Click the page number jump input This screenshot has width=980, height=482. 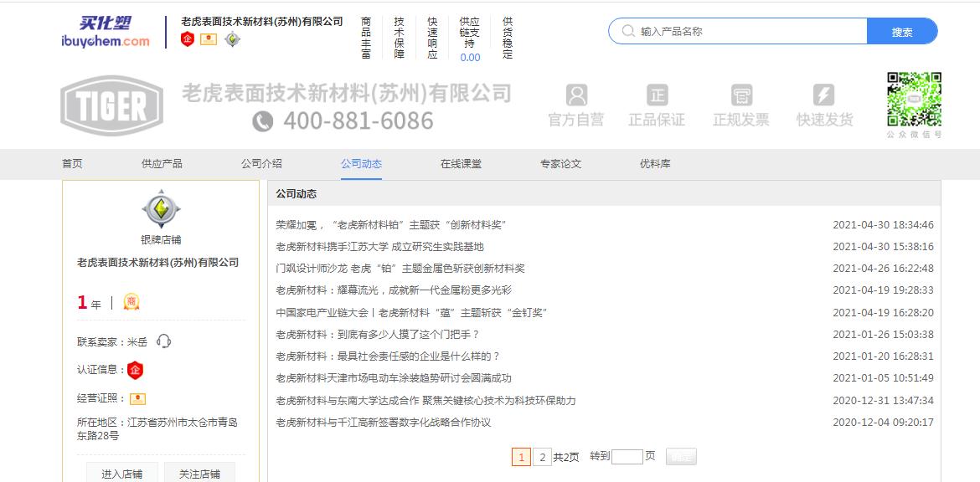pos(627,457)
